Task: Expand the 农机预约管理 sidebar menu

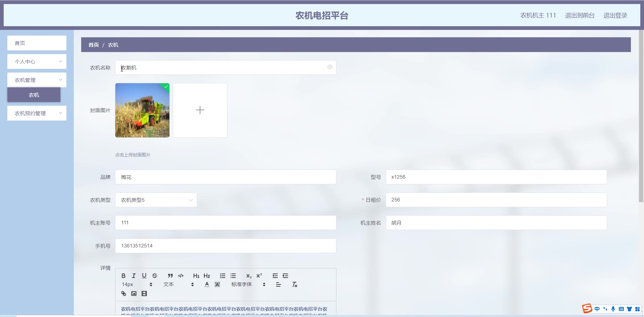Action: tap(37, 113)
